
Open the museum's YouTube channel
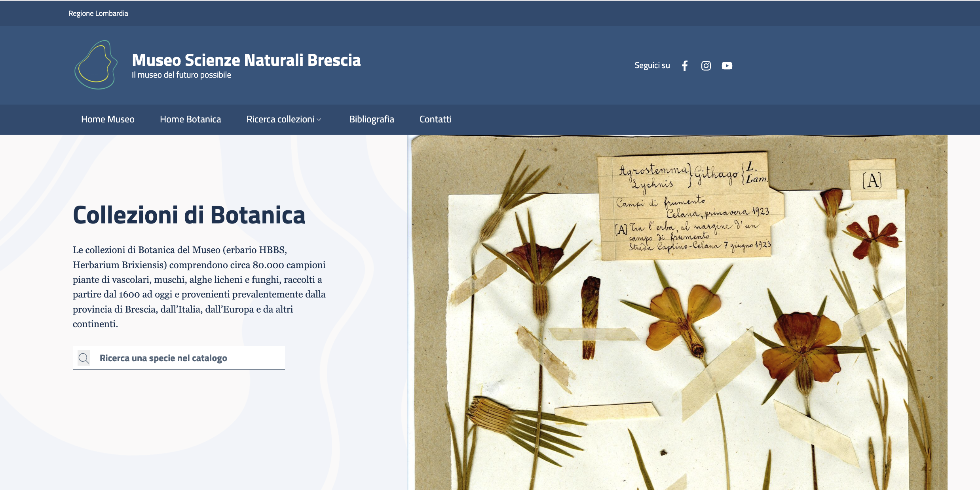tap(727, 66)
